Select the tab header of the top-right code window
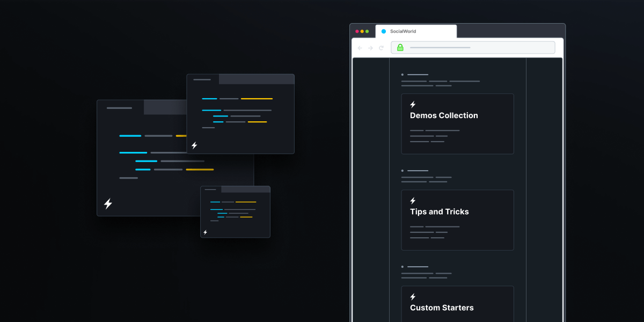644x322 pixels. coord(201,78)
